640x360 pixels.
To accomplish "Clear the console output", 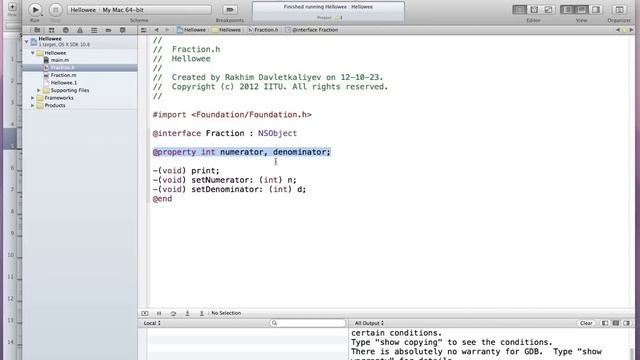I will 586,323.
